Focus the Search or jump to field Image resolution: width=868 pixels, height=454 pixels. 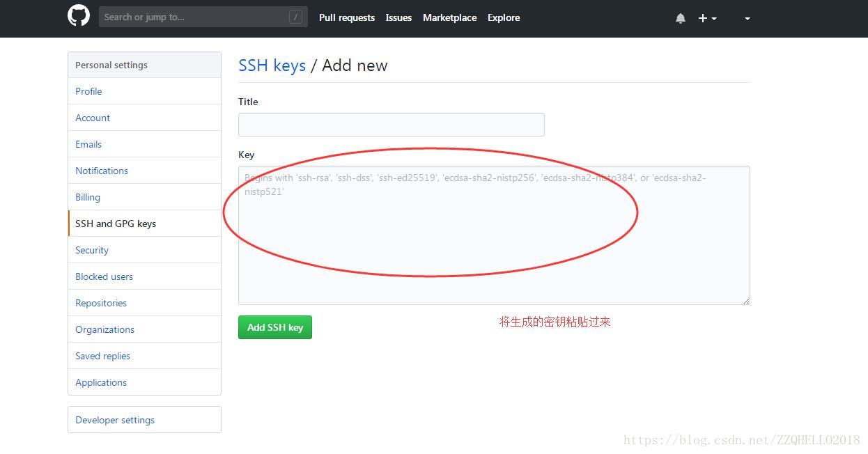[203, 17]
